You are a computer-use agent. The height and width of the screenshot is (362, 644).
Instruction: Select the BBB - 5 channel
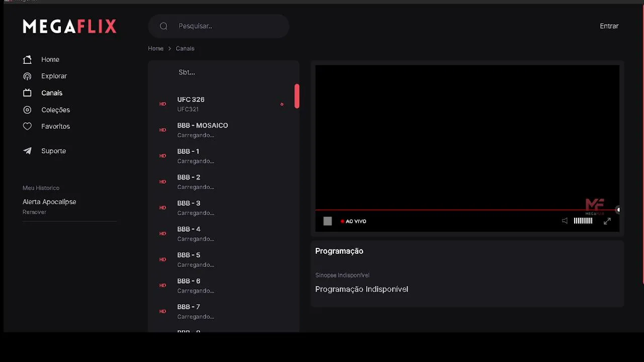(x=223, y=259)
